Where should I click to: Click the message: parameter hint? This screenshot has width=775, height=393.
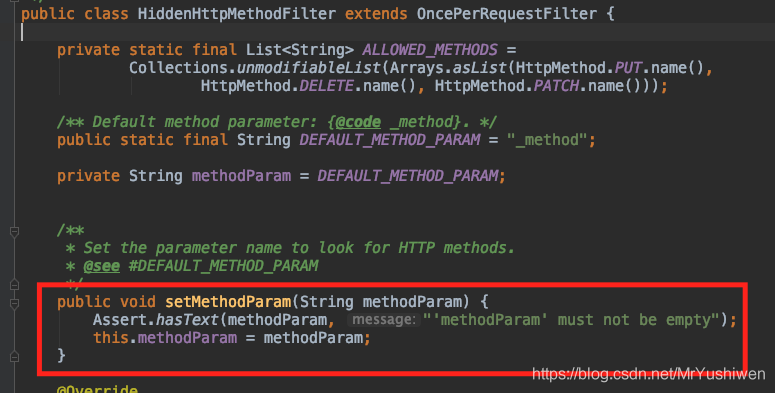tap(384, 320)
